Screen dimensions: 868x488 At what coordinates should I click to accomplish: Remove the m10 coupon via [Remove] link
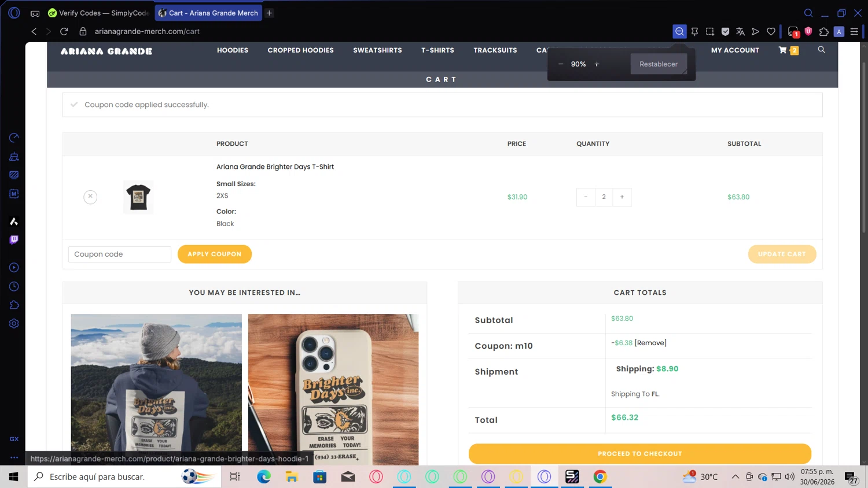click(x=650, y=343)
